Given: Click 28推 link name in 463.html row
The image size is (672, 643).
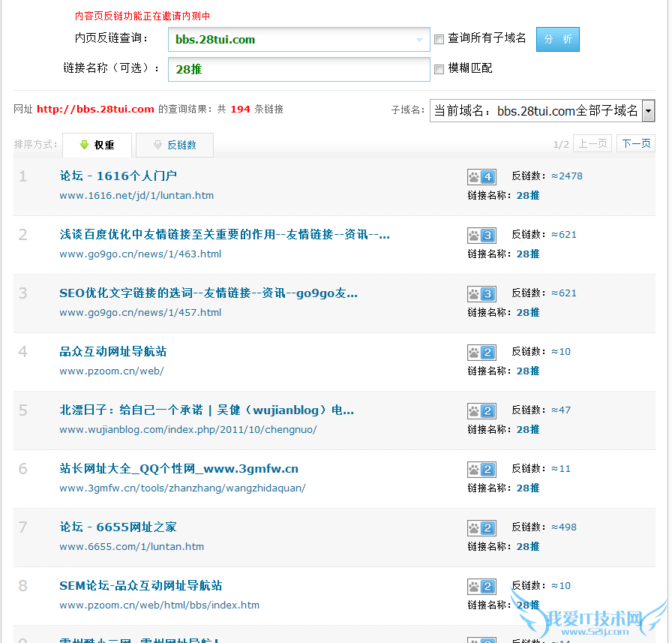Looking at the screenshot, I should 527,254.
